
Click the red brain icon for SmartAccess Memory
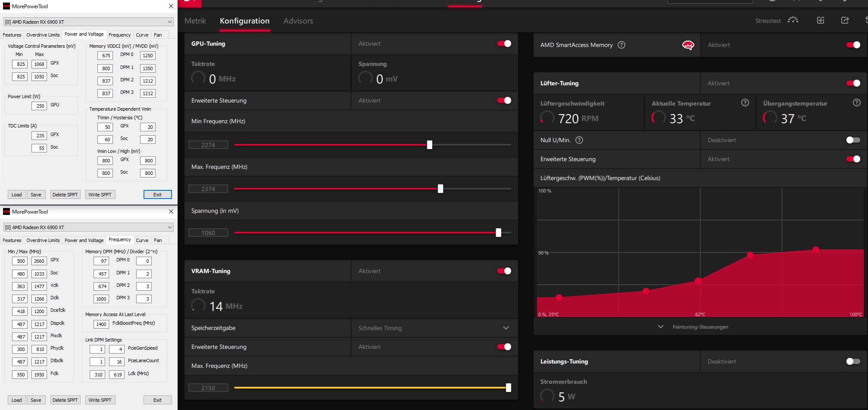coord(688,45)
